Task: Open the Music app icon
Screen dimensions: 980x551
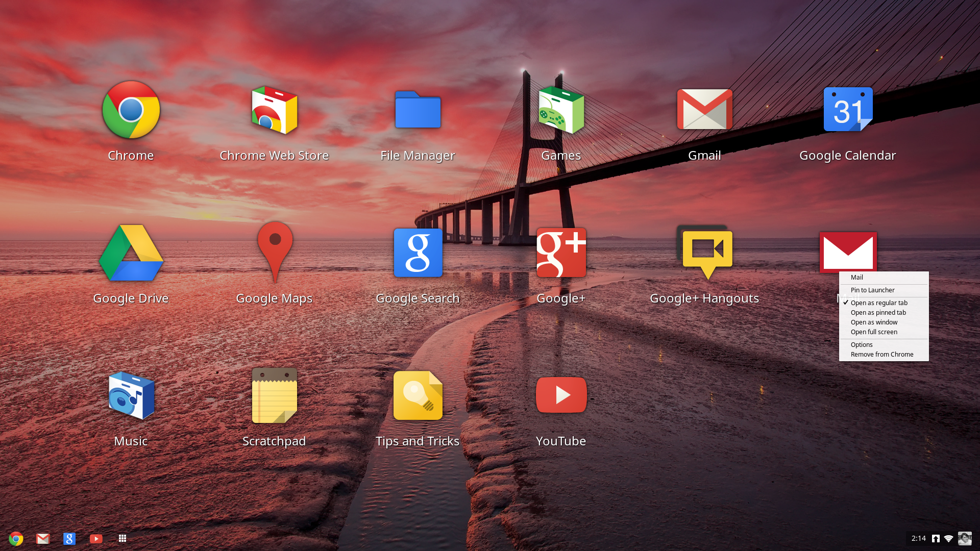Action: pyautogui.click(x=131, y=396)
